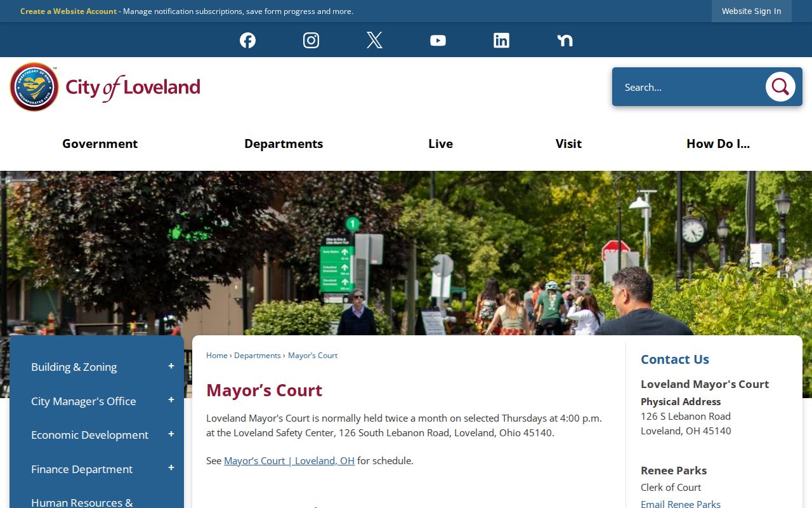Open the Government menu
Viewport: 812px width, 508px height.
pyautogui.click(x=100, y=144)
